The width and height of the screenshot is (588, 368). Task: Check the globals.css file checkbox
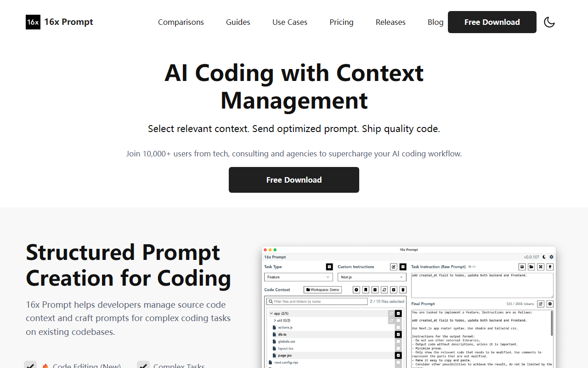398,341
